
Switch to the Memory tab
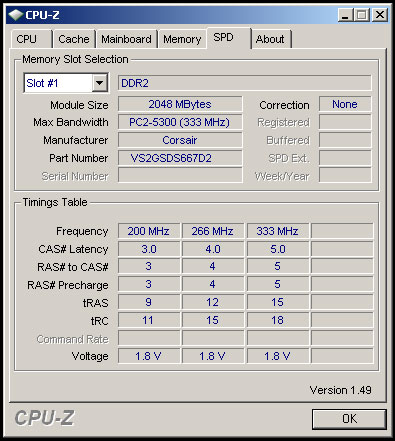coord(182,39)
